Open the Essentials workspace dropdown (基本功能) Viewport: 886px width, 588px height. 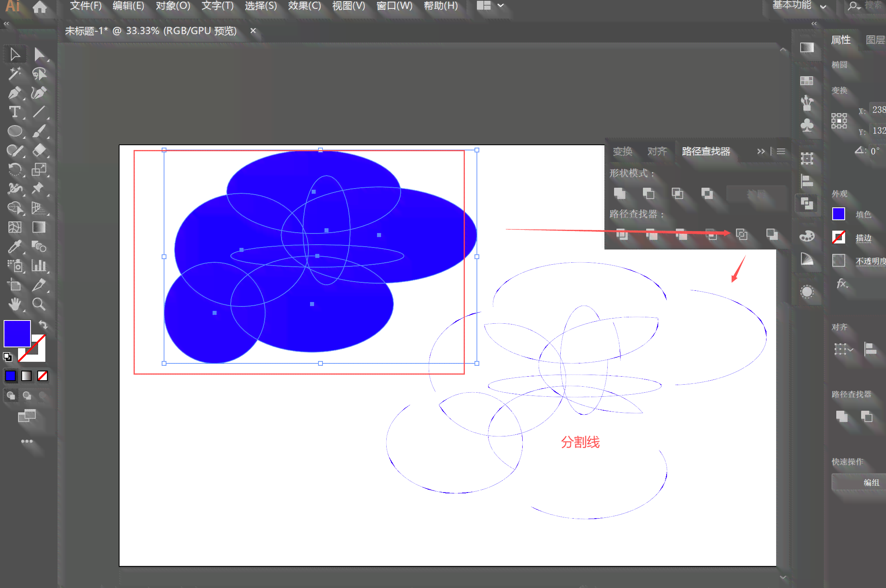(799, 6)
